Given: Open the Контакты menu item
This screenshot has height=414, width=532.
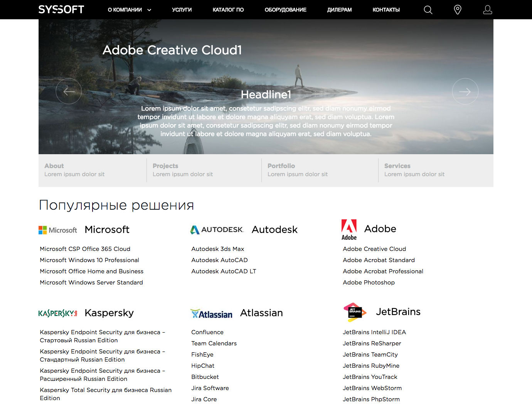Looking at the screenshot, I should pyautogui.click(x=386, y=10).
